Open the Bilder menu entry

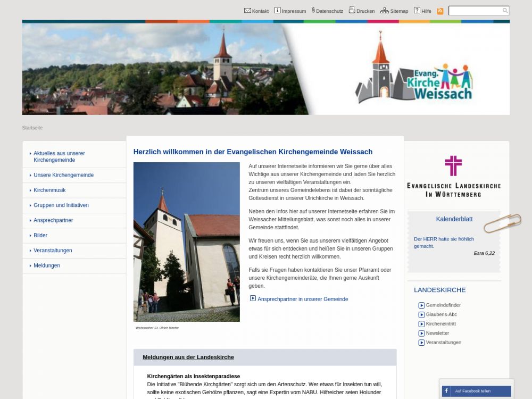(x=40, y=235)
